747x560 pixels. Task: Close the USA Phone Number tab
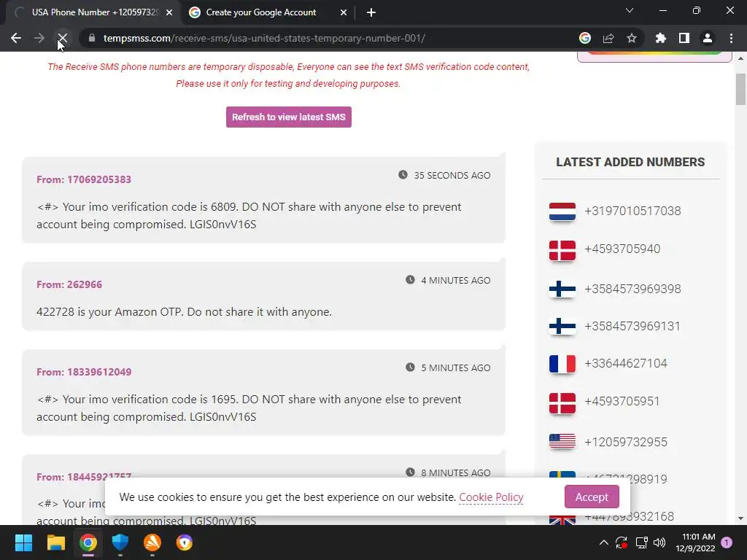click(169, 12)
